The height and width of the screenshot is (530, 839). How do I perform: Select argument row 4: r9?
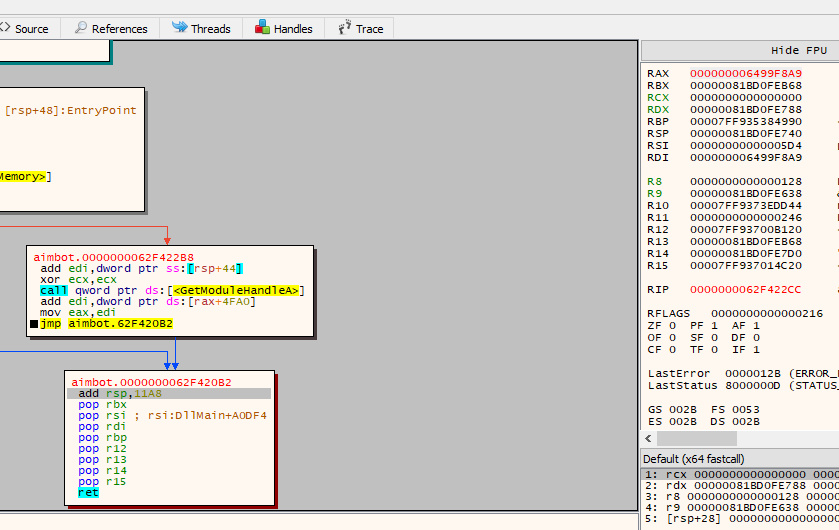coord(741,508)
